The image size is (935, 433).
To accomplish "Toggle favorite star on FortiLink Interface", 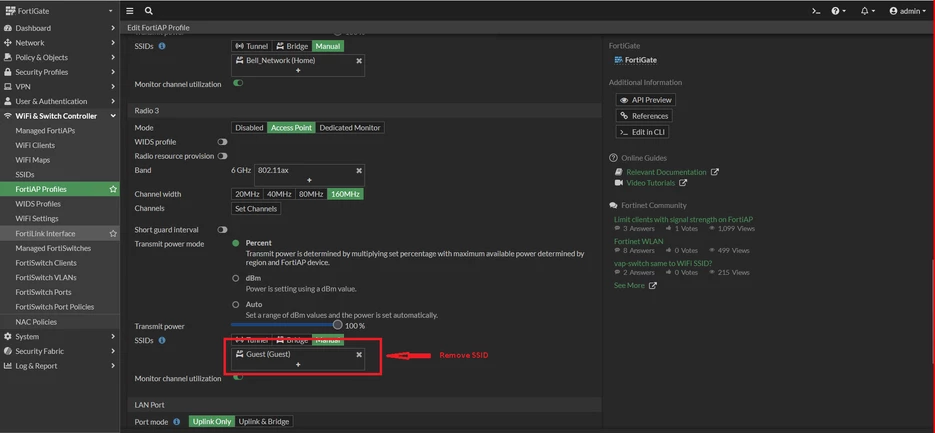I will click(x=113, y=234).
